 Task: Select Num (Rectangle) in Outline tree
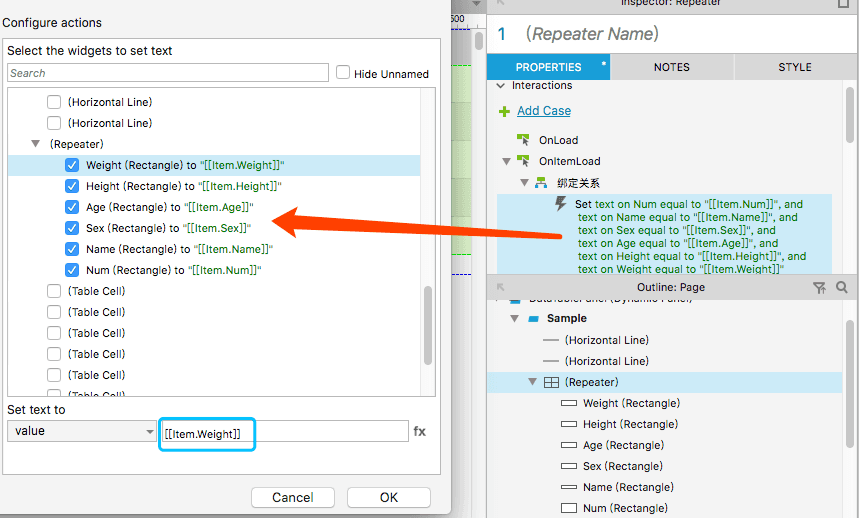[x=626, y=508]
